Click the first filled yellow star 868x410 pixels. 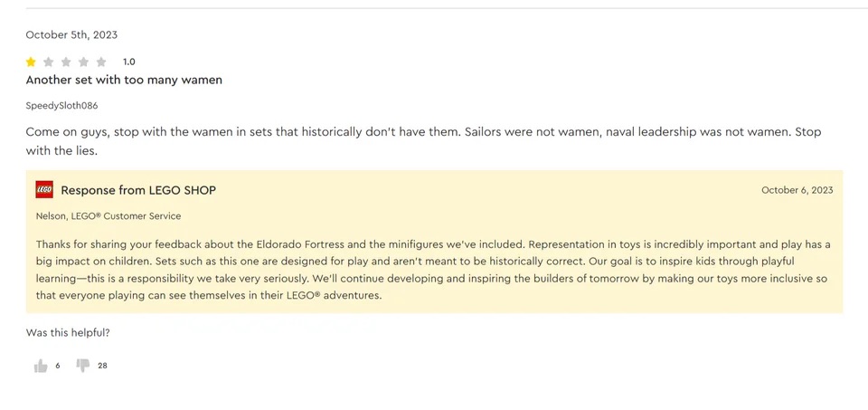(x=31, y=62)
